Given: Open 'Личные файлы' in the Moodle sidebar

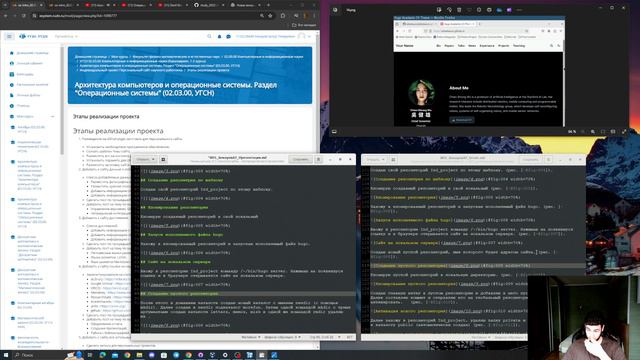Looking at the screenshot, I should (24, 95).
